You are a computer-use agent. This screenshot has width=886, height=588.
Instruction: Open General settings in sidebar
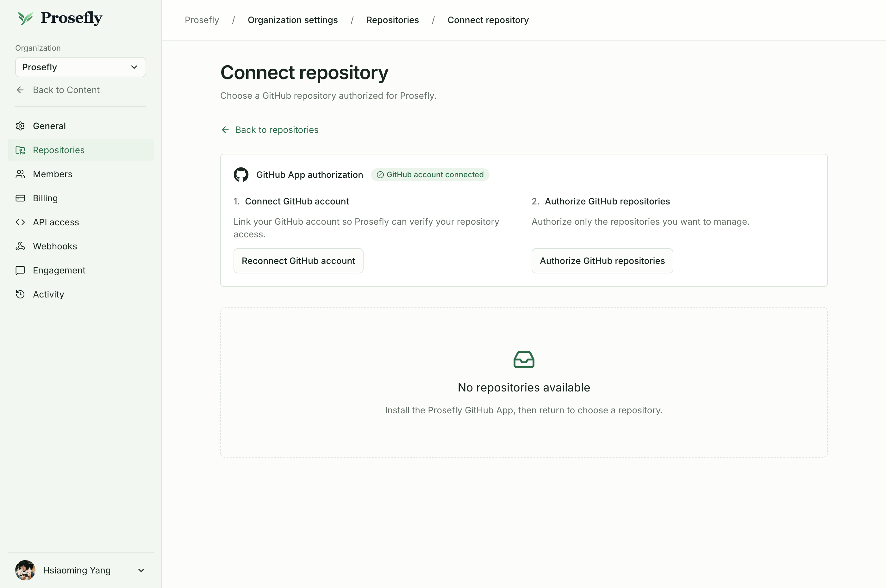click(81, 126)
